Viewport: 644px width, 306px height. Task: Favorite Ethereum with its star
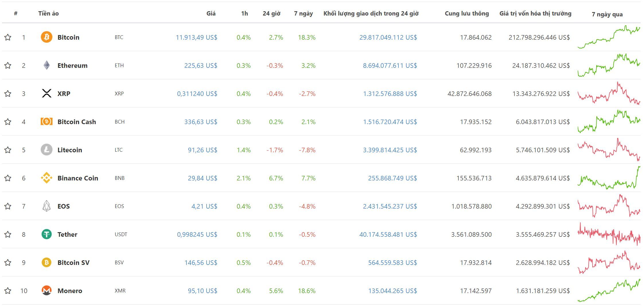tap(8, 65)
